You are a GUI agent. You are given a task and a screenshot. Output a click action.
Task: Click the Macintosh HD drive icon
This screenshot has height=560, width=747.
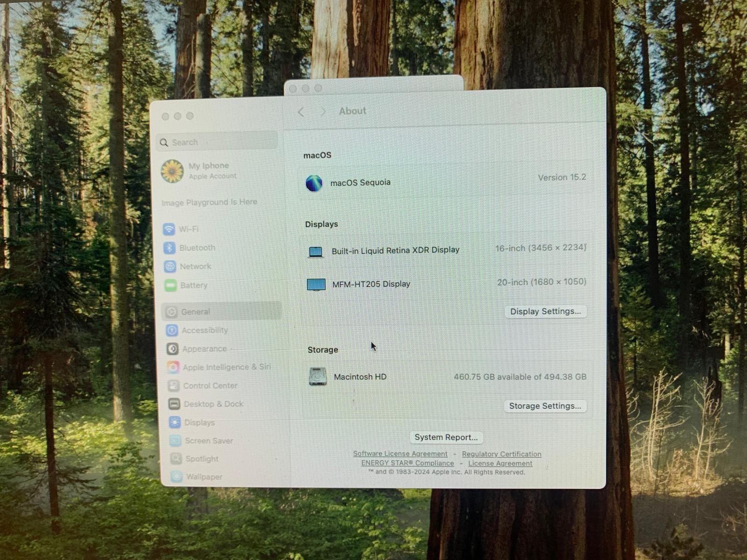pos(317,377)
